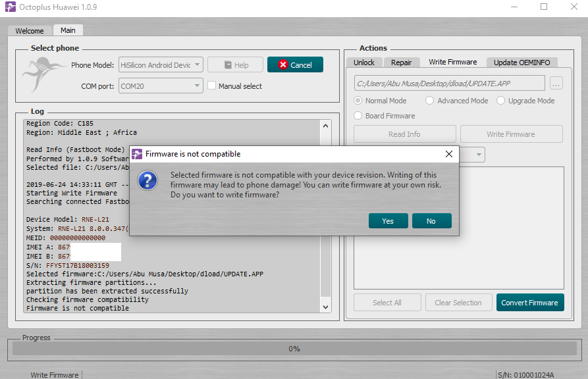This screenshot has height=379, width=588.
Task: Click the firmware file path field
Action: 449,83
